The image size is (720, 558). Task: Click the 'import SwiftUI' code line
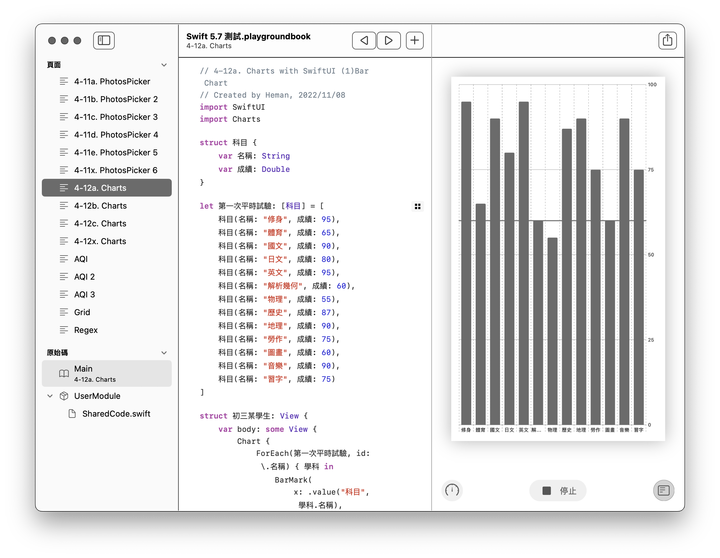click(232, 107)
